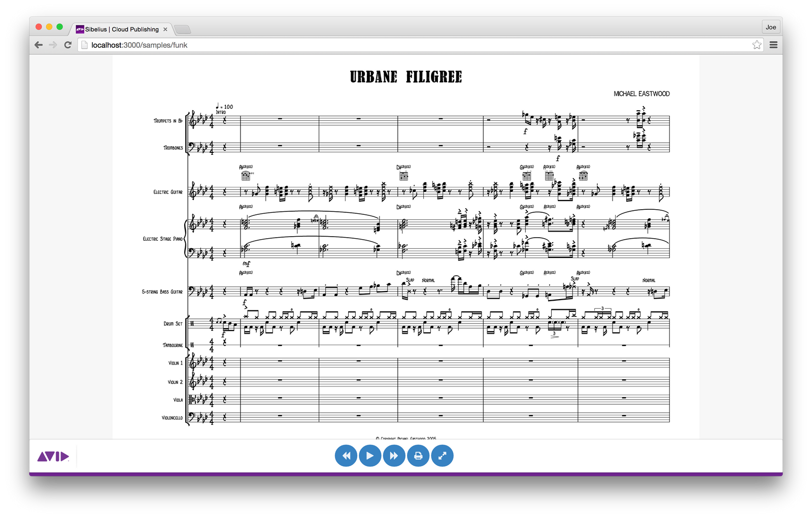Click the Electric Stage Piano staff label

[162, 239]
